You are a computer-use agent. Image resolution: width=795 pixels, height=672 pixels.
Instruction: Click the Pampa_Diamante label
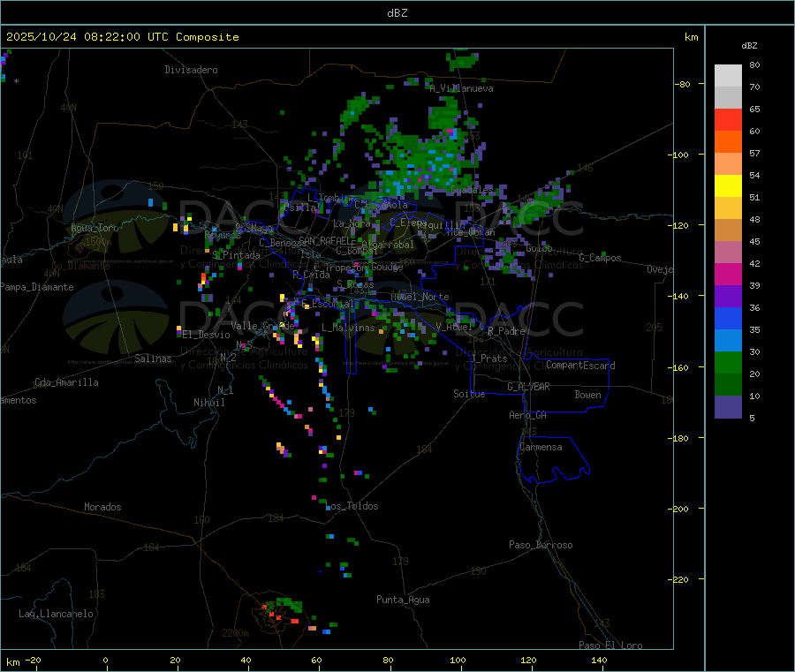[37, 287]
